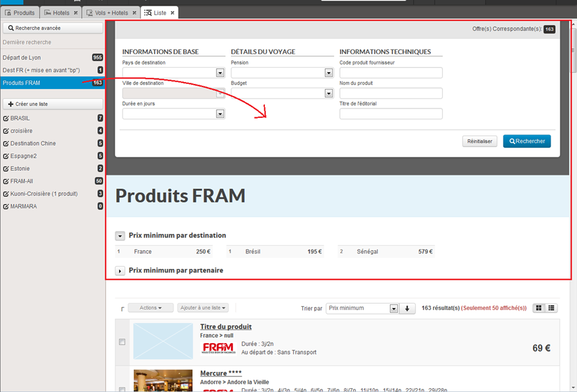
Task: Reverse sort order with the arrow button
Action: (x=407, y=308)
